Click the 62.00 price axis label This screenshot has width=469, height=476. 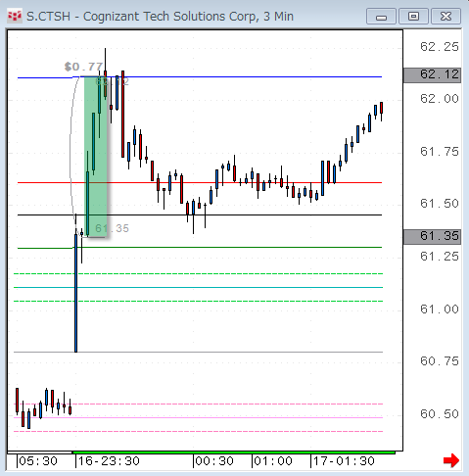click(440, 99)
